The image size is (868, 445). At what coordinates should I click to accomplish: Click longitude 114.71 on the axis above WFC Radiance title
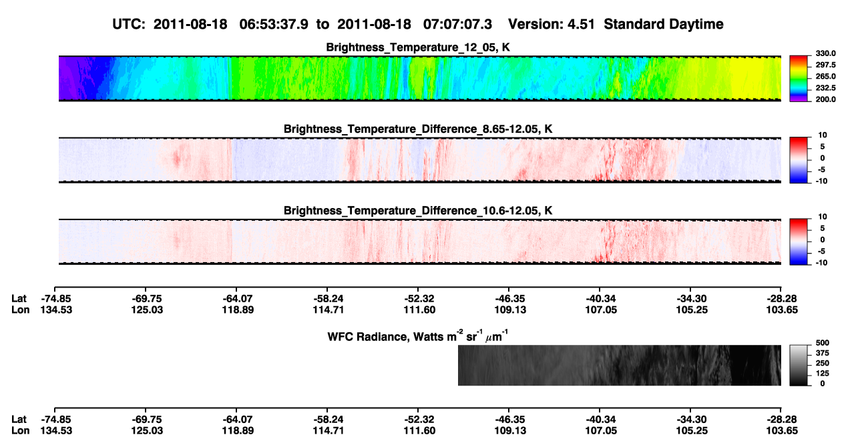(327, 310)
